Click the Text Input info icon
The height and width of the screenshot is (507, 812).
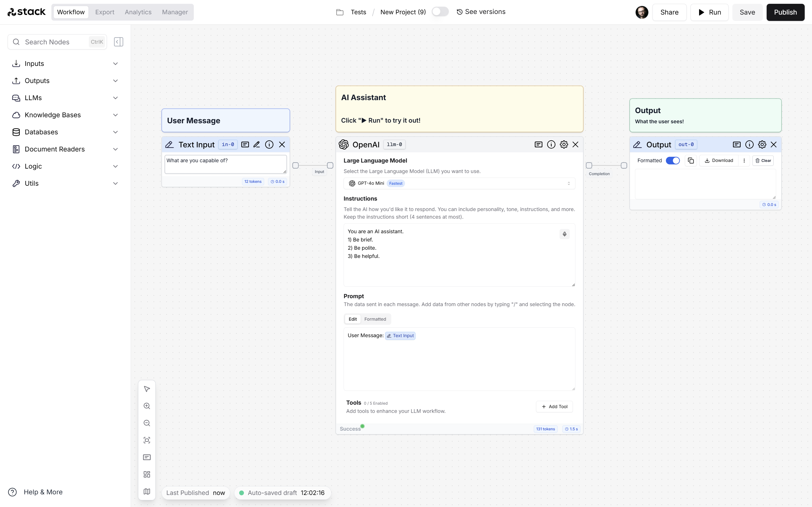tap(270, 144)
